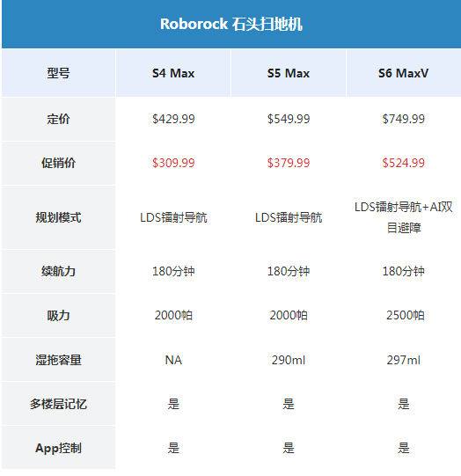Select the 续航力 row label

click(x=58, y=271)
